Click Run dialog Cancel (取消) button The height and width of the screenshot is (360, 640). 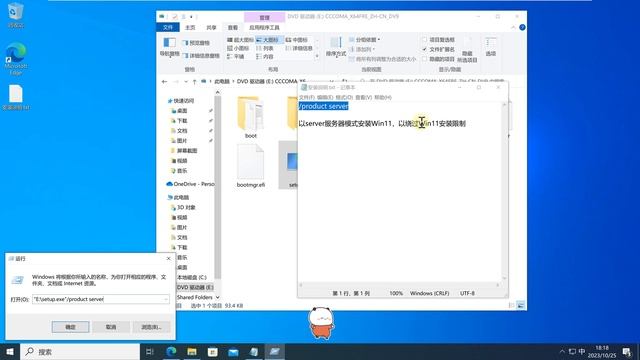[111, 327]
